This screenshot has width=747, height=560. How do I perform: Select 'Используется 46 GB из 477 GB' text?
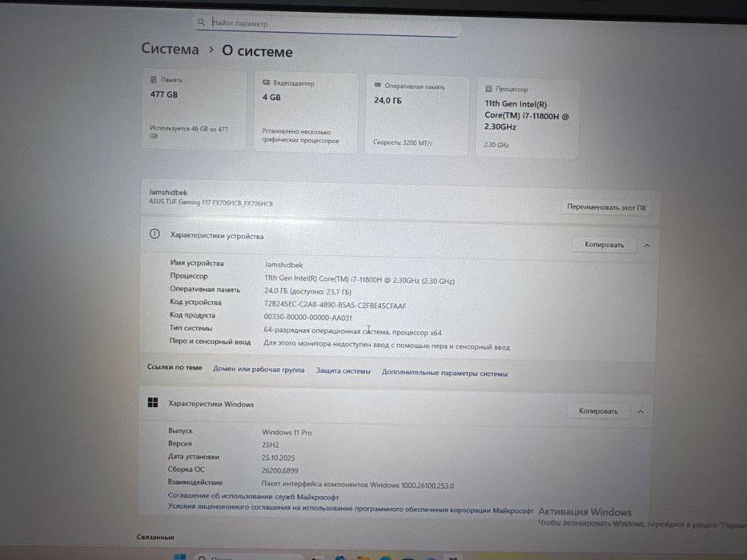(189, 132)
